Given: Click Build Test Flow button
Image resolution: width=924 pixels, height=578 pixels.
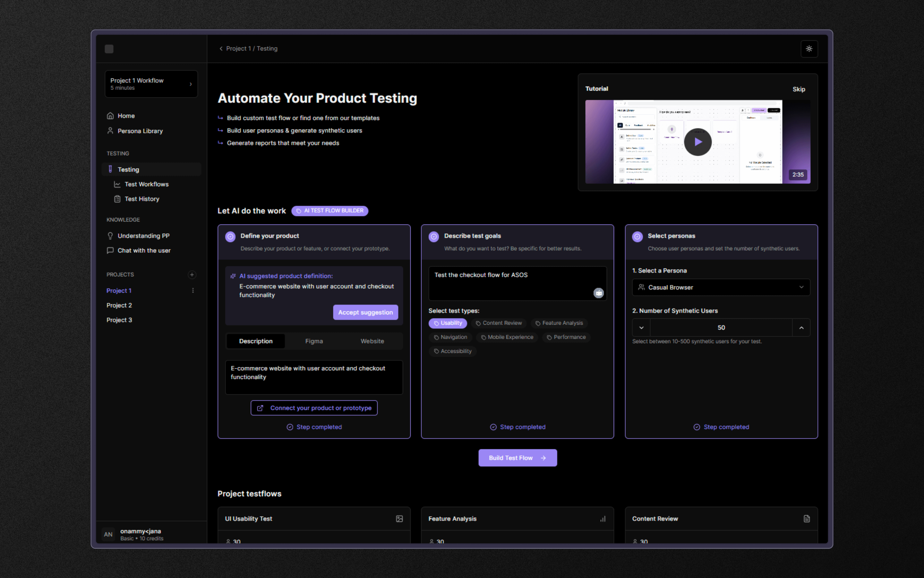Looking at the screenshot, I should (x=518, y=458).
